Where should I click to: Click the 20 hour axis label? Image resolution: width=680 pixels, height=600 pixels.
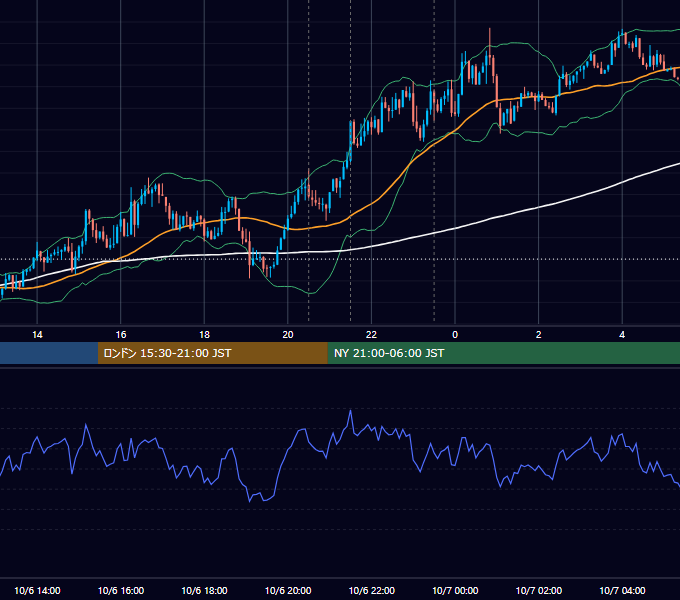288,335
